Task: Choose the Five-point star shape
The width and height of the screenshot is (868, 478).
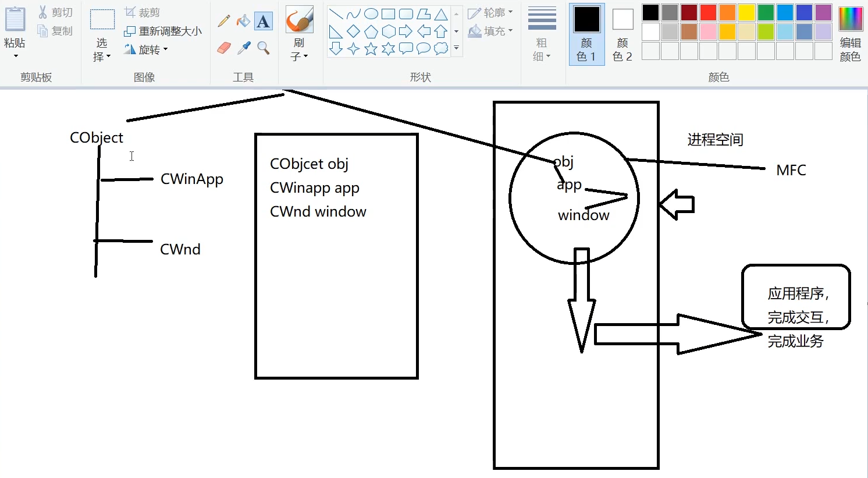Action: (371, 49)
